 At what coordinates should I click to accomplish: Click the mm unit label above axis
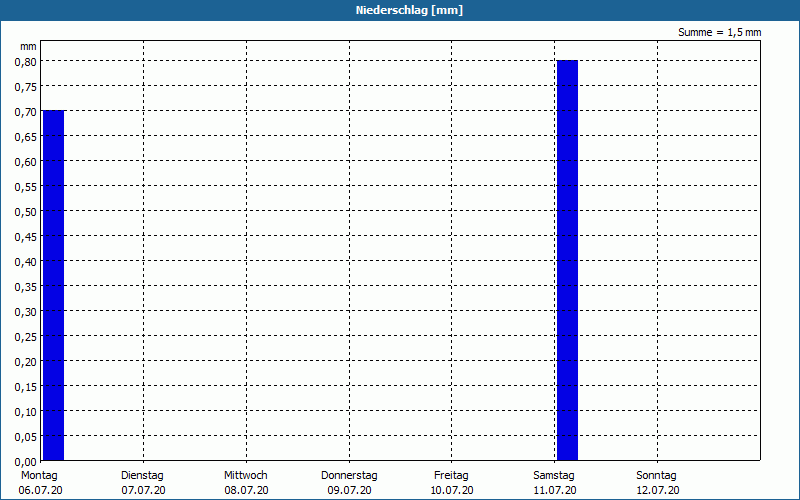pos(28,47)
